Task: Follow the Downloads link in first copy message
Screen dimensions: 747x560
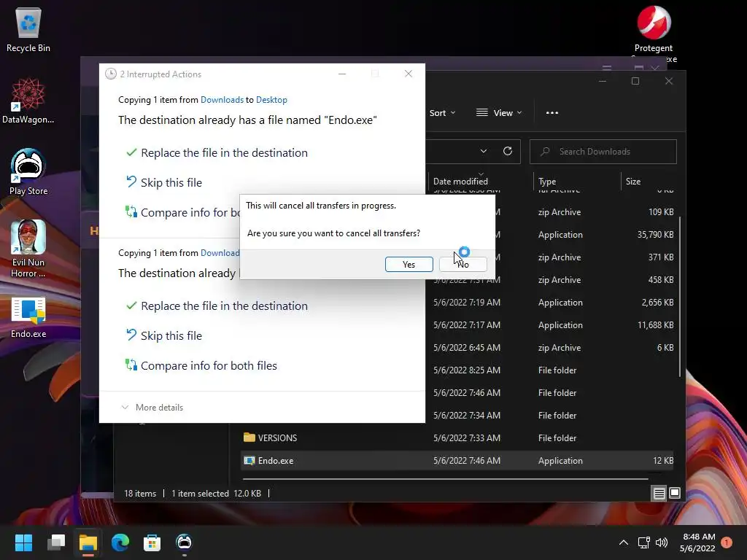Action: [222, 100]
